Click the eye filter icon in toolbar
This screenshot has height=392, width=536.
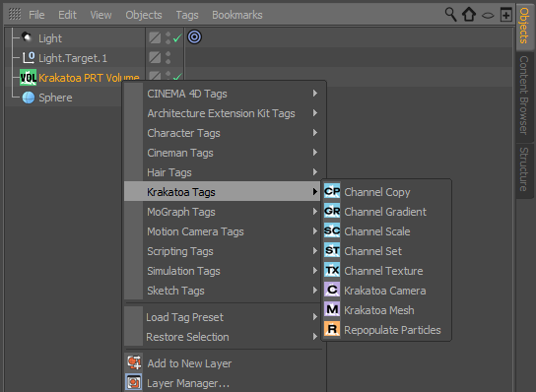[x=488, y=15]
